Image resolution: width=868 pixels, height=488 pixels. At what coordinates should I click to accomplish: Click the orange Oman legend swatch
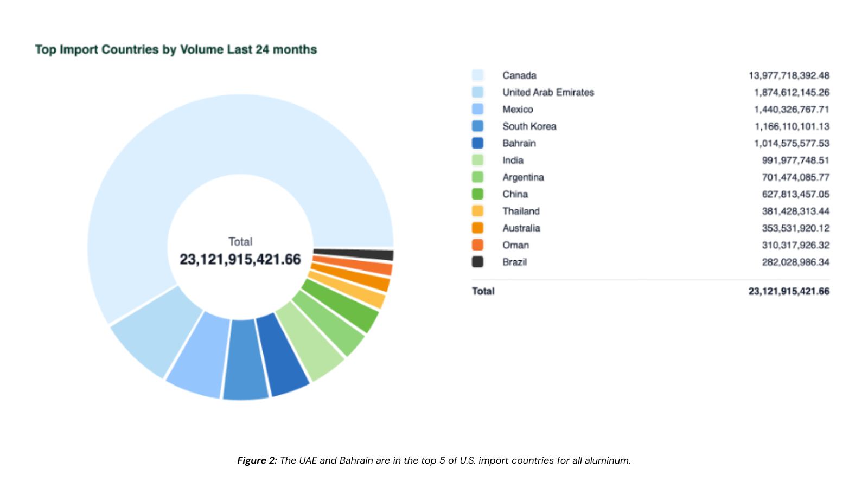click(477, 245)
